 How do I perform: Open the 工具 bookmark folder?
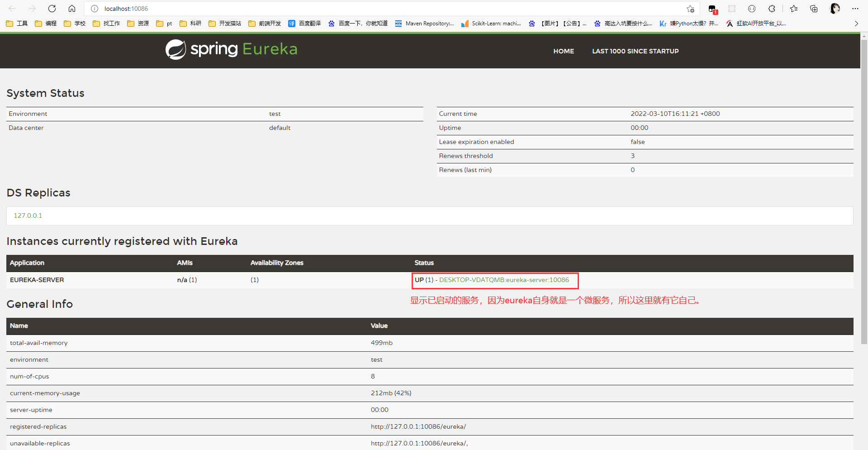pyautogui.click(x=17, y=24)
